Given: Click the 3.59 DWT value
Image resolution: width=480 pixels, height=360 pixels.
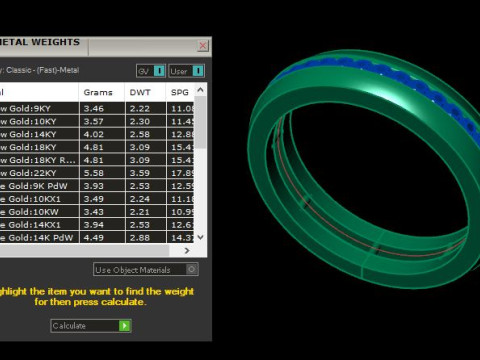Looking at the screenshot, I should tap(140, 173).
